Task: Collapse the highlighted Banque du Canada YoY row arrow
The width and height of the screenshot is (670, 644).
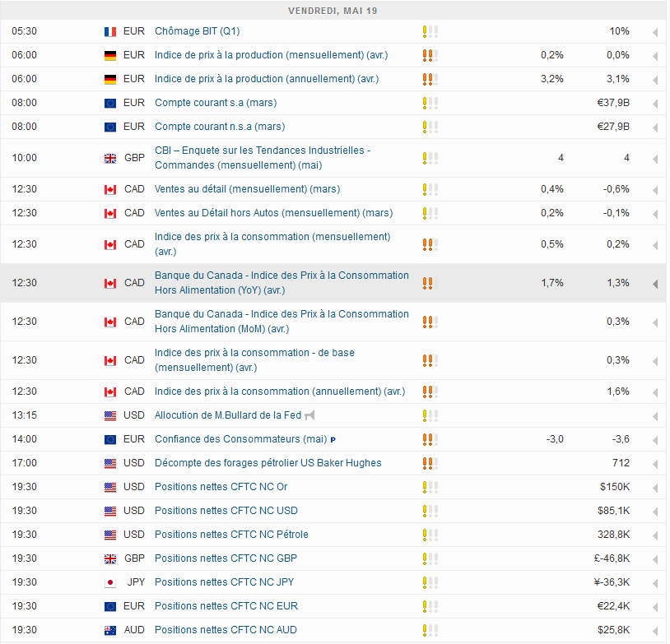Action: tap(655, 284)
